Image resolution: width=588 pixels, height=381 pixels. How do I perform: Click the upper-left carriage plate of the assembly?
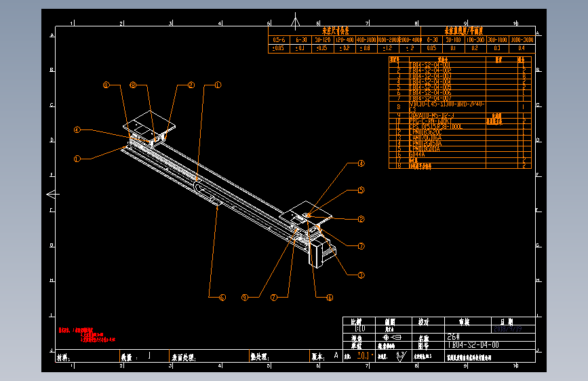(149, 123)
